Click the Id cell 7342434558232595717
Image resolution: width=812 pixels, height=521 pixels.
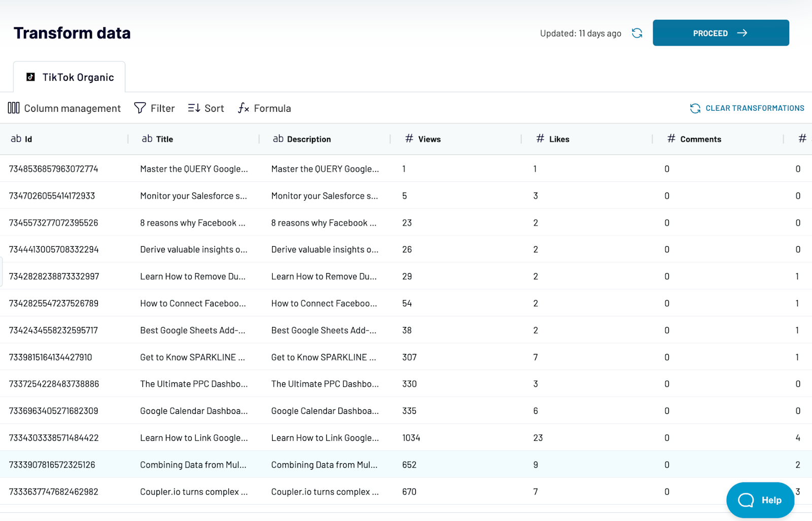point(53,330)
